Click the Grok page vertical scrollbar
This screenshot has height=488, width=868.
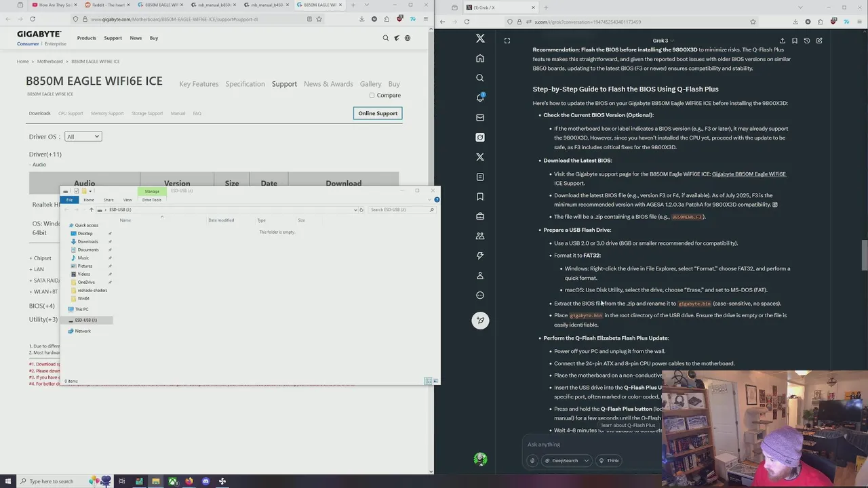[x=865, y=254]
